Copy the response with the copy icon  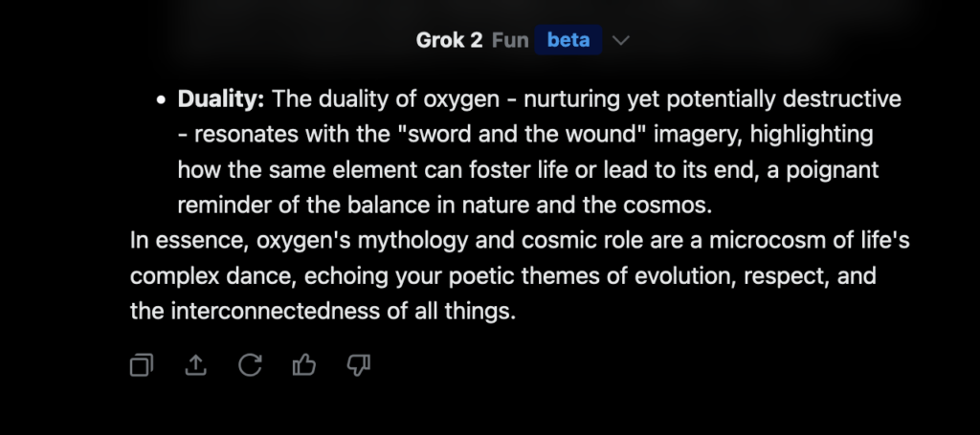pyautogui.click(x=142, y=364)
